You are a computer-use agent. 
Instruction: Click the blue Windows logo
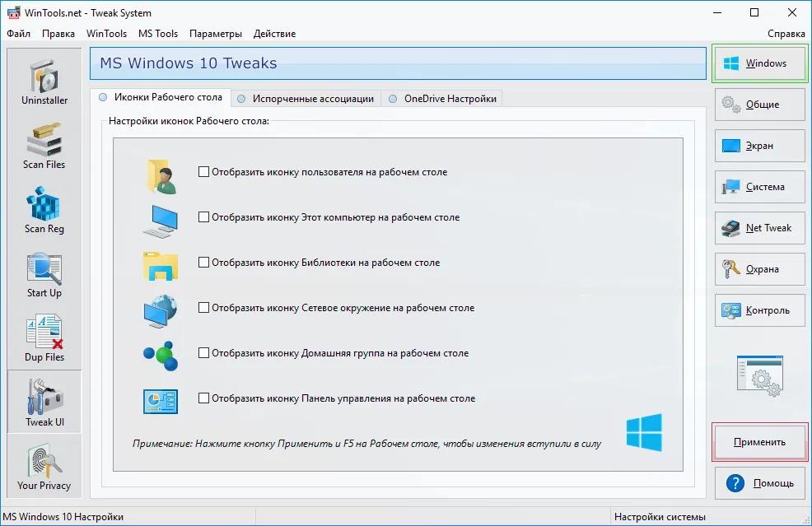644,432
